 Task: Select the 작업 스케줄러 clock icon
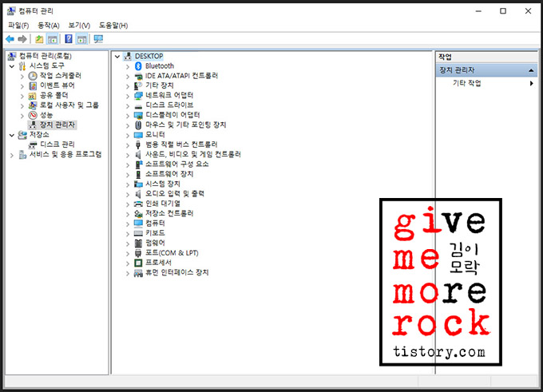tap(33, 76)
